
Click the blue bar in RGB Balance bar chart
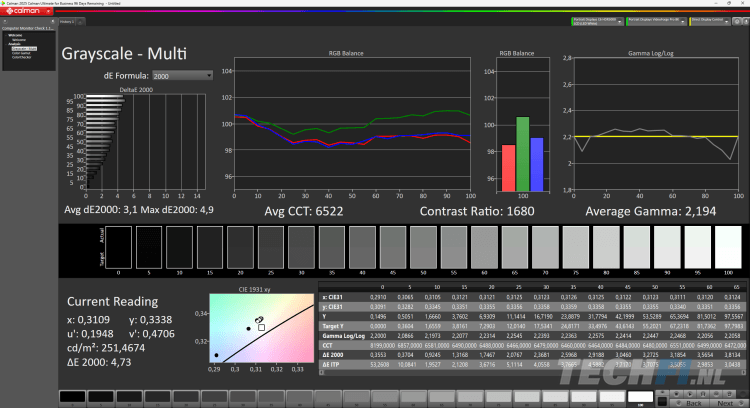537,165
